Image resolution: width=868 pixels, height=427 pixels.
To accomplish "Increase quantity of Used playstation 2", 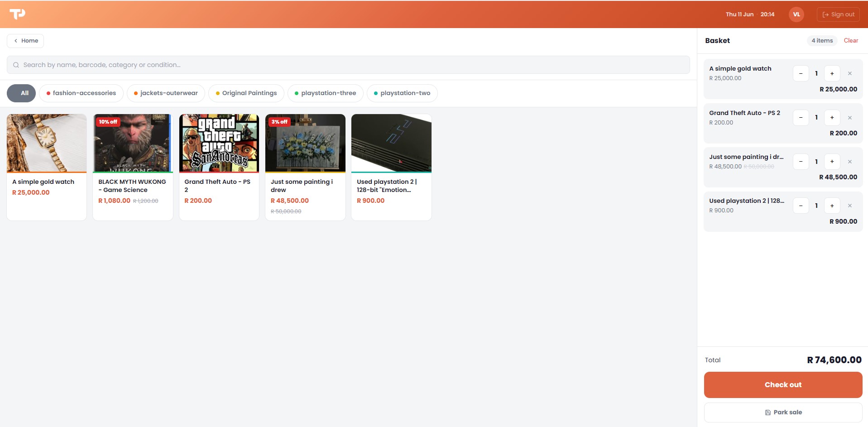I will click(x=832, y=206).
